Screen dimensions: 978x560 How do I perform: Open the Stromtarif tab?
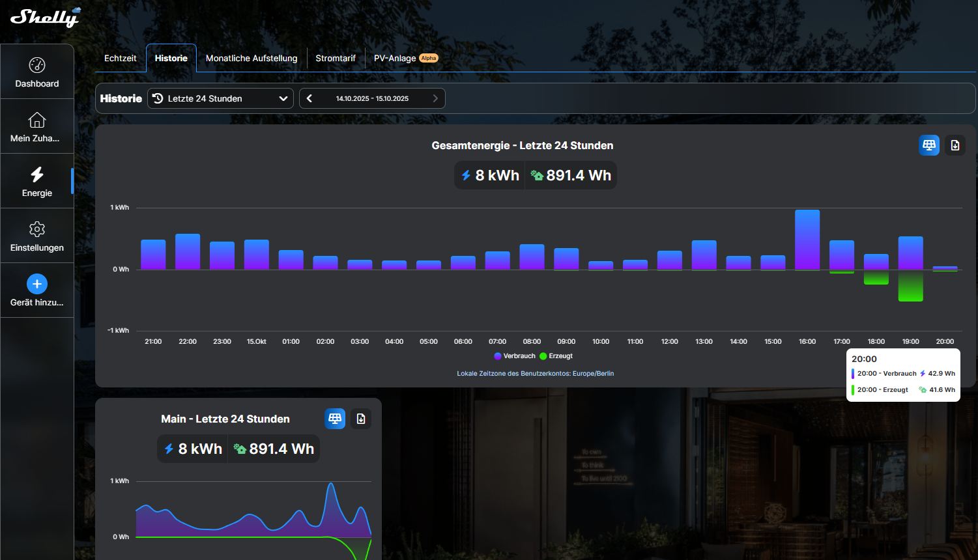pos(336,58)
